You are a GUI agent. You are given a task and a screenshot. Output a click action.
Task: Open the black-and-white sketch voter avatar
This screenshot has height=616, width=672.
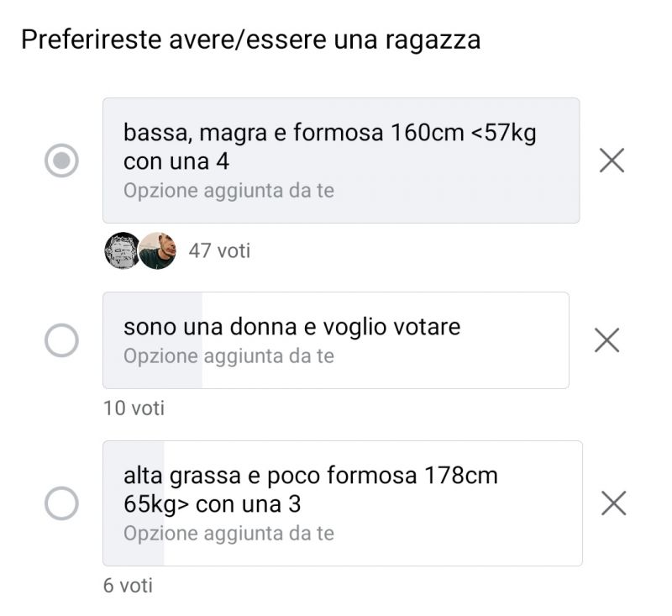[122, 250]
